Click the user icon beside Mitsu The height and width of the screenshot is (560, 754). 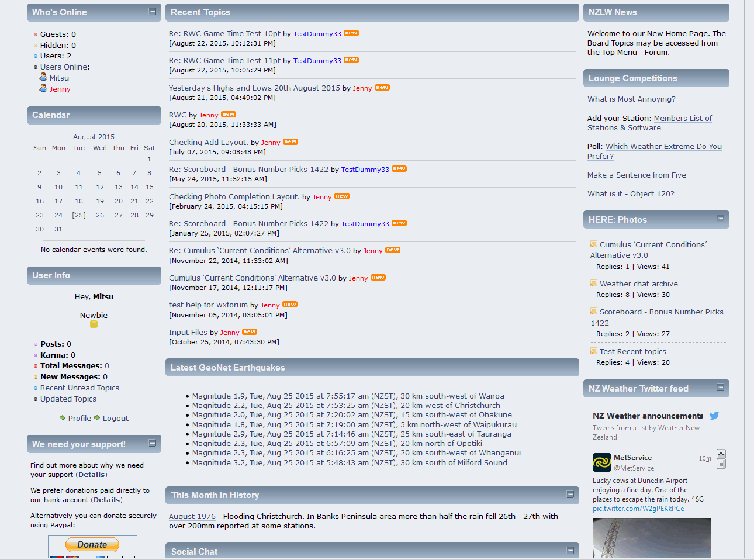click(43, 77)
